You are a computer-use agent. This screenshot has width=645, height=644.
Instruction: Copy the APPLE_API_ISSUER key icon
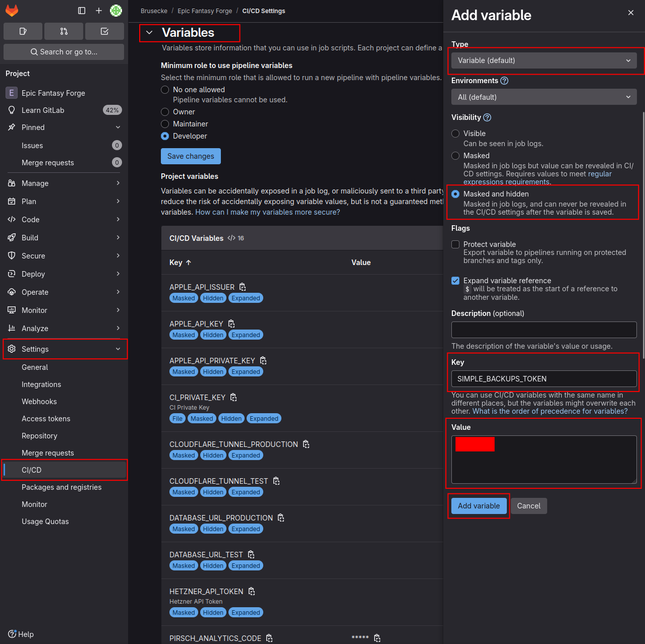tap(243, 287)
